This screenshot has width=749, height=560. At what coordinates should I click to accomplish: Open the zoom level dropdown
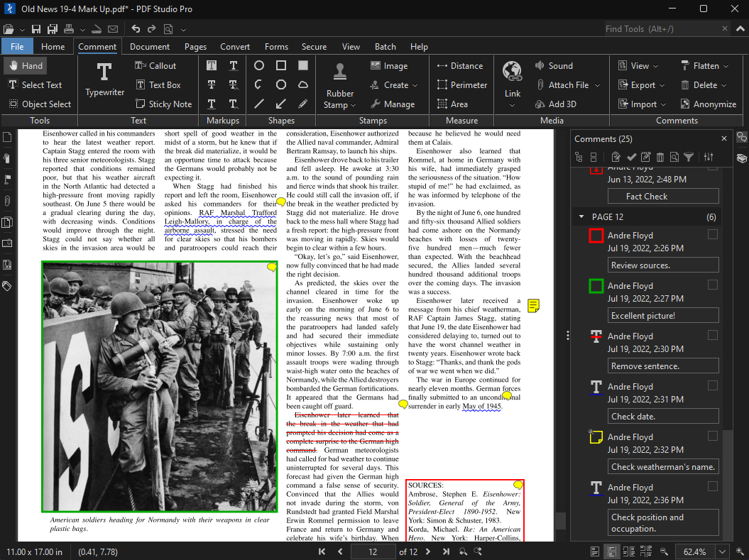point(723,551)
